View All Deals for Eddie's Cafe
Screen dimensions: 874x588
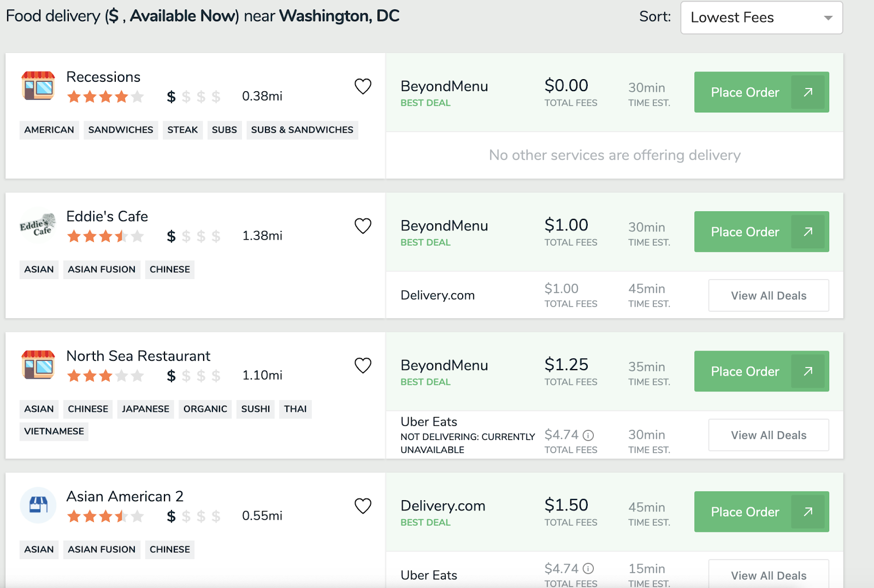[768, 296]
